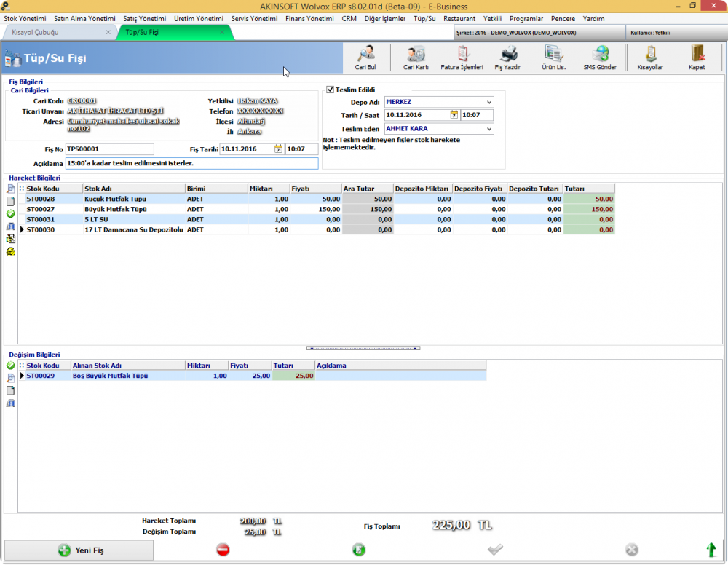Click magnifier document icon beside Hareket grid

pos(11,189)
